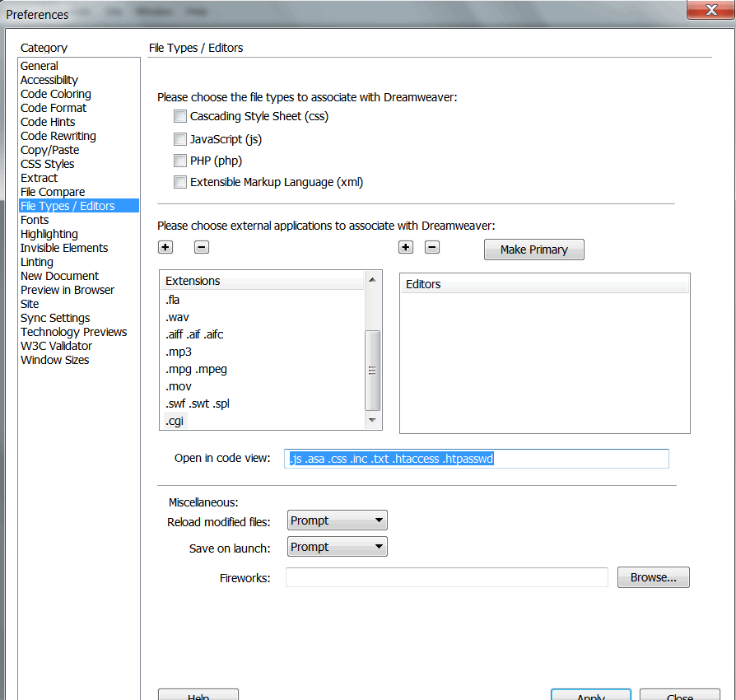Click the Editors column header
This screenshot has width=736, height=700.
[544, 284]
